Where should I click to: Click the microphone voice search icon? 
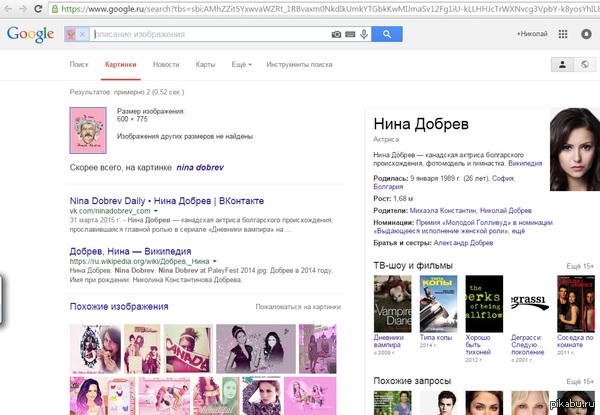pos(363,34)
